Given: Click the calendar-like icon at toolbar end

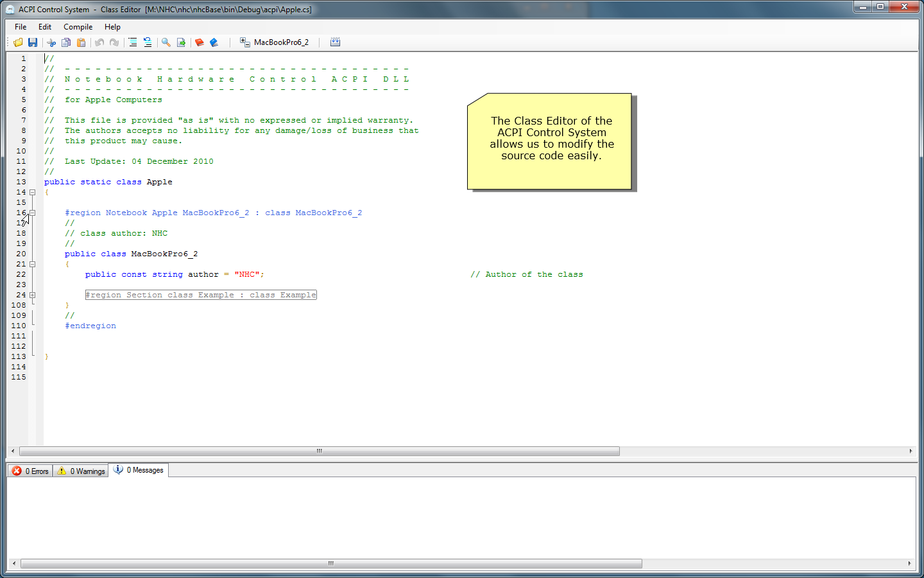Looking at the screenshot, I should point(335,42).
